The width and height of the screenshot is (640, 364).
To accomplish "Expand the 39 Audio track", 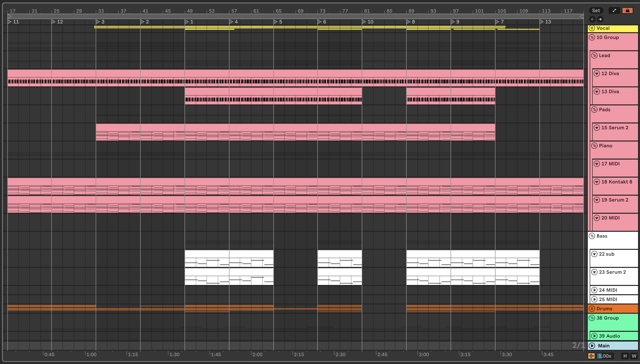I will coord(594,336).
